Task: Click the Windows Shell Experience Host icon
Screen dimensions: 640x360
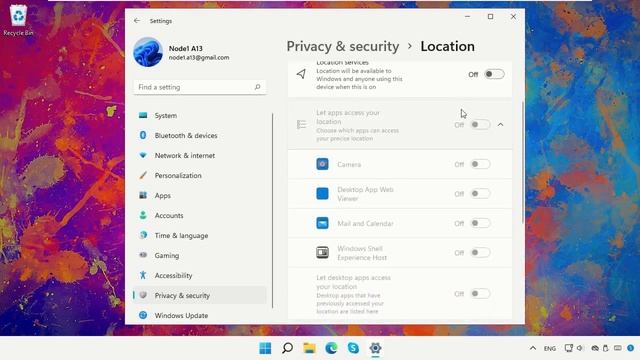Action: (x=322, y=253)
